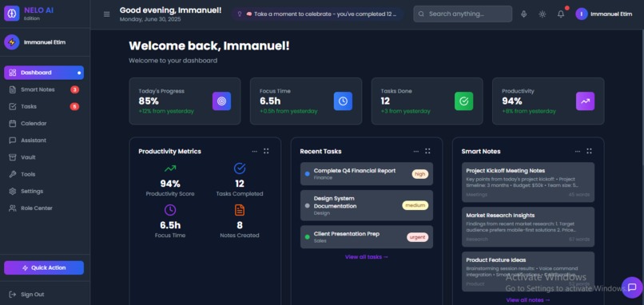Click the lightbulb icon in tip banner
The width and height of the screenshot is (644, 305).
click(x=240, y=14)
